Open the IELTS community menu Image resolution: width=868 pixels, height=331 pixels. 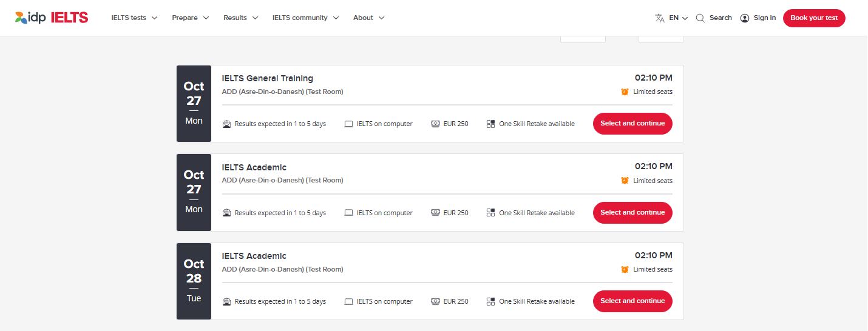pyautogui.click(x=305, y=18)
